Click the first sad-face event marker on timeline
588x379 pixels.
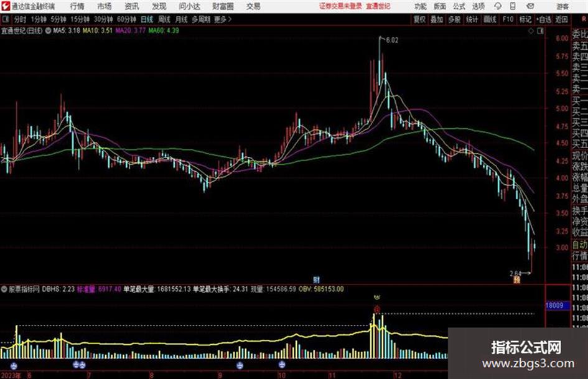(14, 365)
